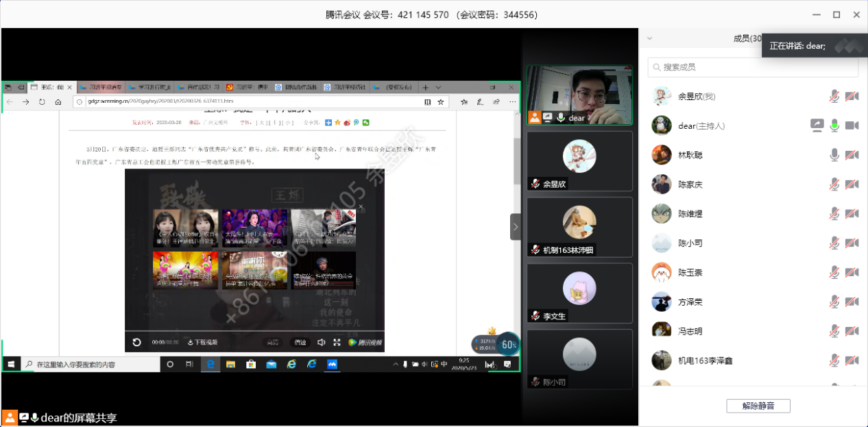The width and height of the screenshot is (868, 427).
Task: Toggle microphone for 余昱欣(我) in member list
Action: [x=834, y=97]
